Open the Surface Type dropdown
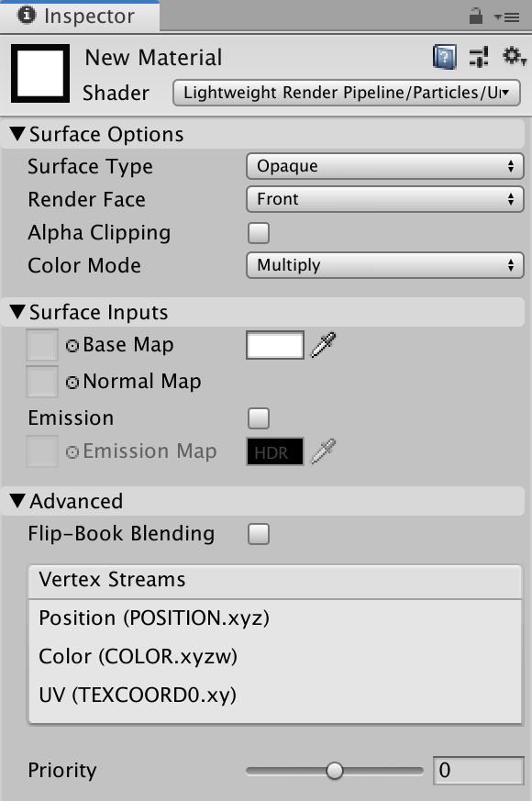Viewport: 532px width, 801px height. pyautogui.click(x=384, y=166)
